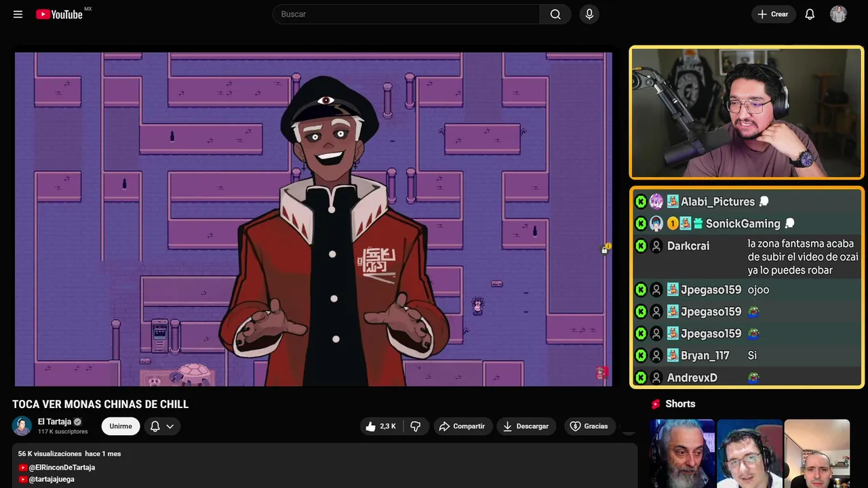Like the video with thumbs up
The height and width of the screenshot is (488, 868).
tap(380, 426)
